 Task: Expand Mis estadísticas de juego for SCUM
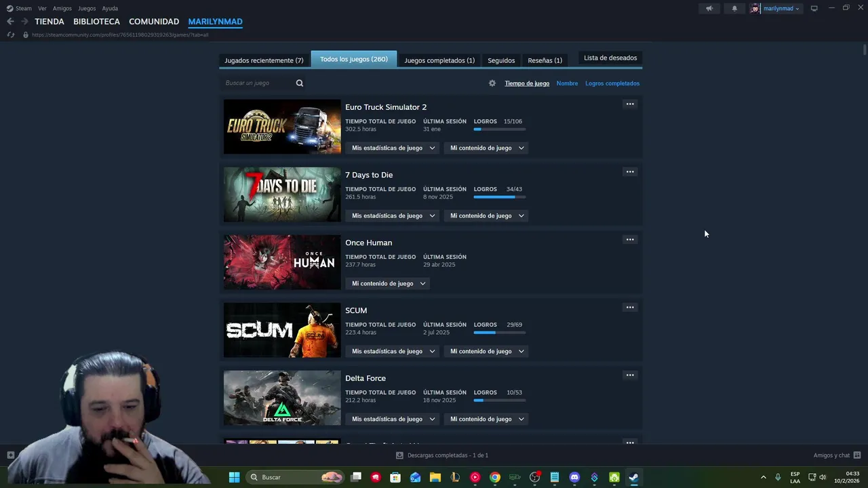(x=393, y=351)
